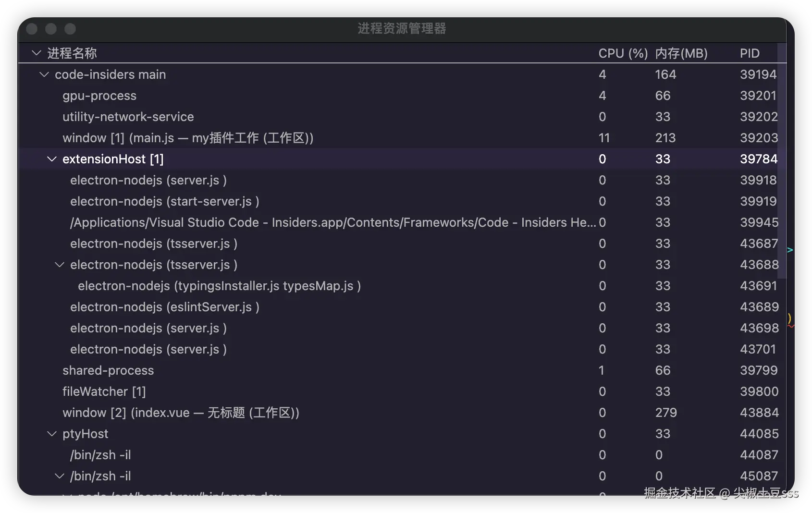This screenshot has width=812, height=513.
Task: Collapse the tsserver.js node with typingsInstaller child
Action: (x=60, y=265)
